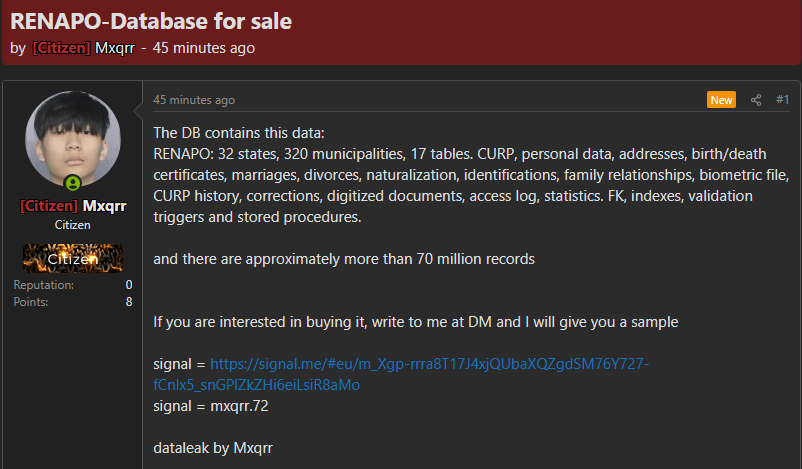Click the Citizen rank banner image
The height and width of the screenshot is (469, 802).
tap(73, 258)
